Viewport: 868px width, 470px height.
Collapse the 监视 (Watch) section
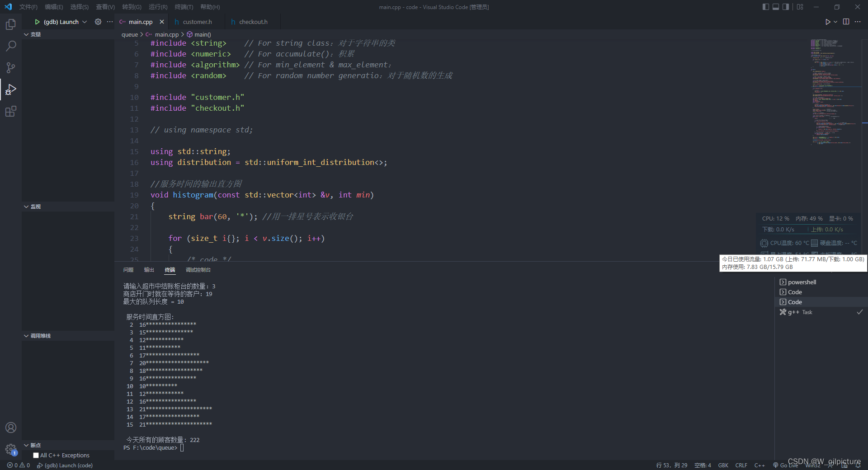click(68, 207)
